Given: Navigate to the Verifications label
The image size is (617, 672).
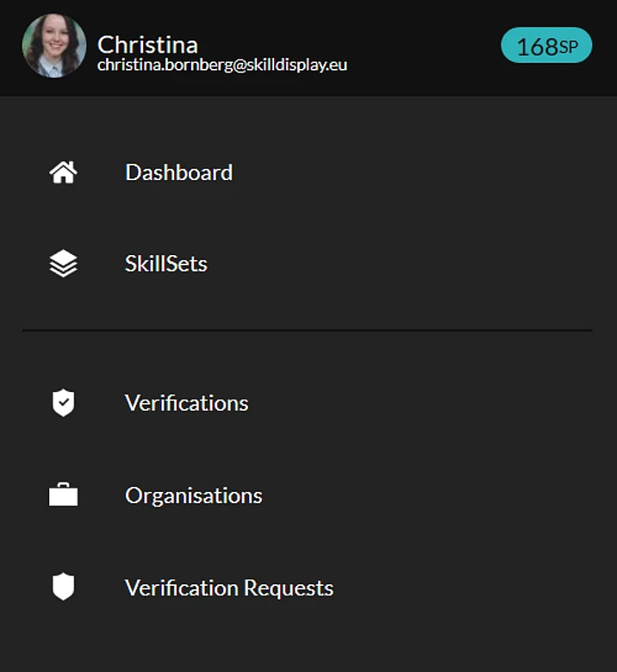Looking at the screenshot, I should (x=186, y=403).
